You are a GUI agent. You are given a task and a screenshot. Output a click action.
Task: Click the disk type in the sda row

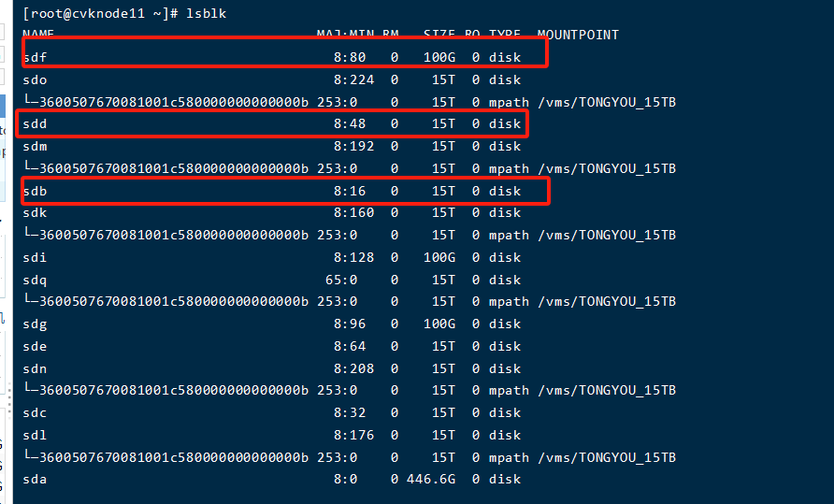point(505,480)
